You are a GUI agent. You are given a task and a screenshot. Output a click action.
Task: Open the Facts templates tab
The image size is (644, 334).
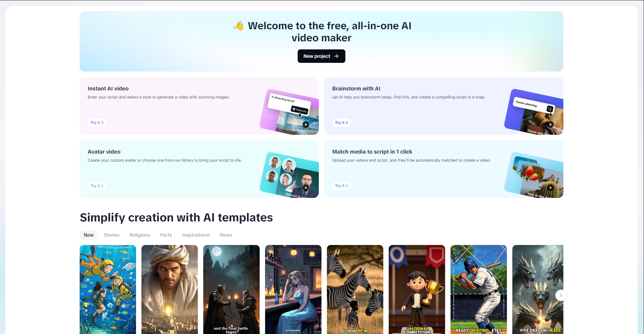pyautogui.click(x=166, y=235)
